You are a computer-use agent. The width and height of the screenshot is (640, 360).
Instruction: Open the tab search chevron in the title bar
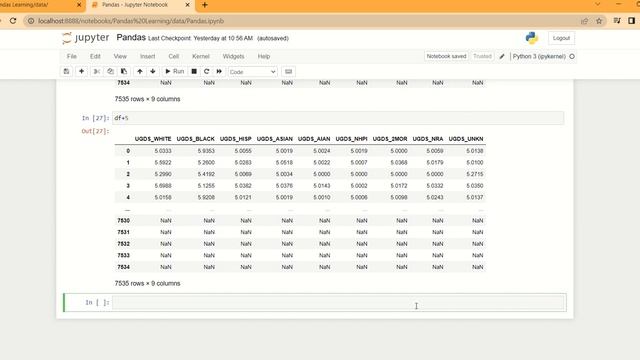click(x=598, y=4)
